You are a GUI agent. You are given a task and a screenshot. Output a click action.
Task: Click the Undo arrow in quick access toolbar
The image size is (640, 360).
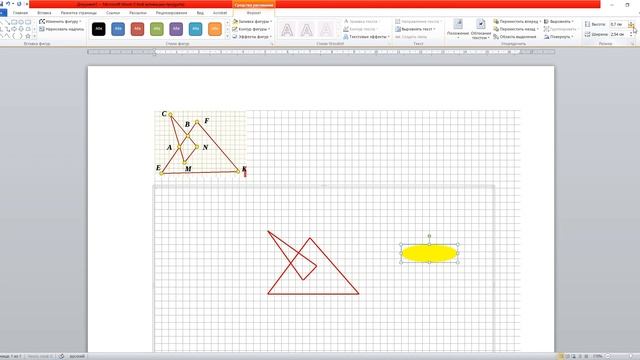pyautogui.click(x=7, y=4)
